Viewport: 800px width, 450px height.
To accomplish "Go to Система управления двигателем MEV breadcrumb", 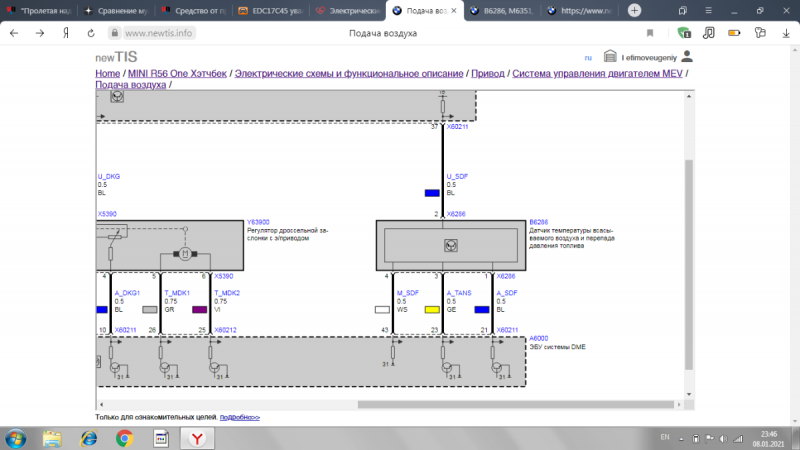I will coord(599,74).
